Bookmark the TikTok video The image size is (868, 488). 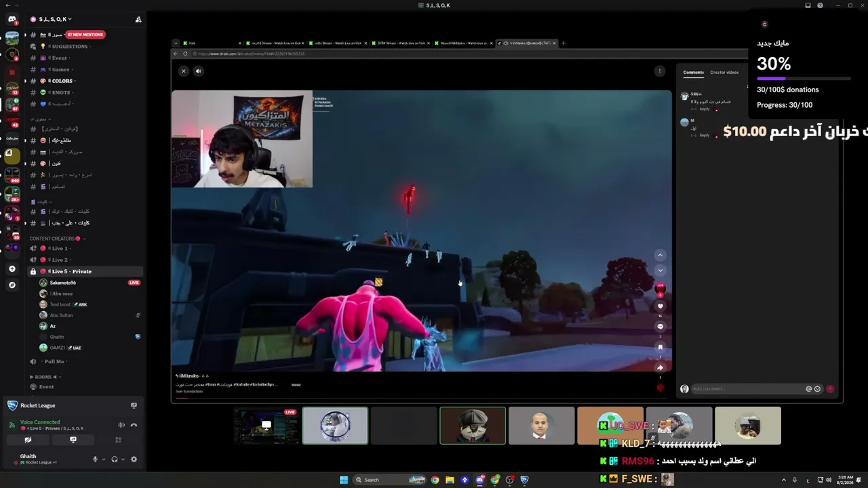[x=660, y=347]
